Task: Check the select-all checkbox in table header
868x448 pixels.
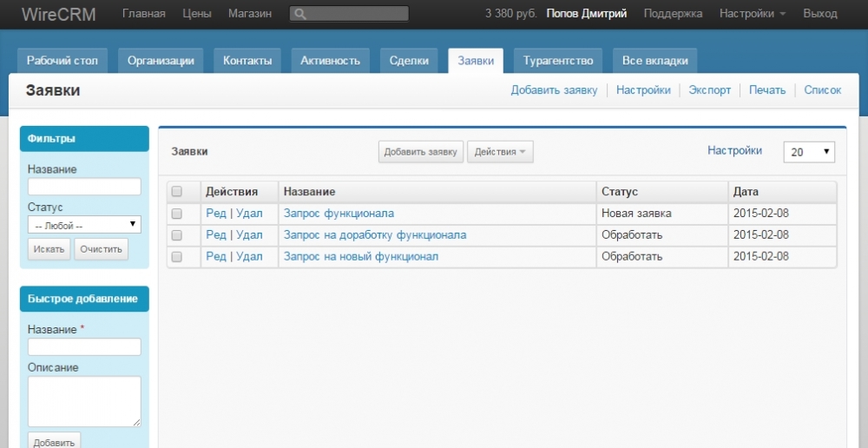Action: [x=177, y=191]
